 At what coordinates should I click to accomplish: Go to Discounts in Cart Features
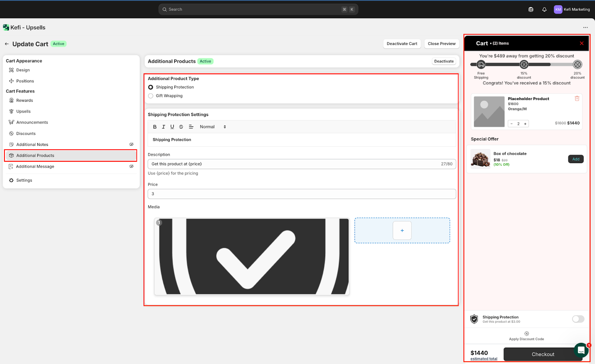tap(26, 133)
